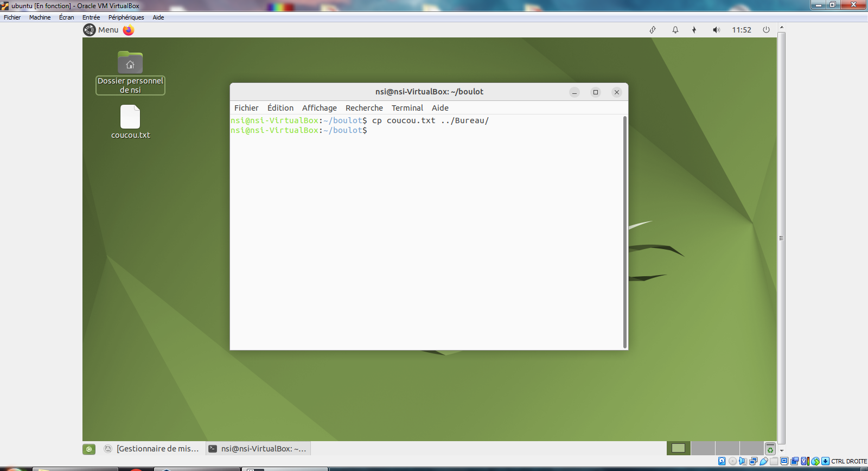Click the nsi@nsi-VirtualBox taskbar button
Screen dimensions: 868x471
tap(258, 449)
